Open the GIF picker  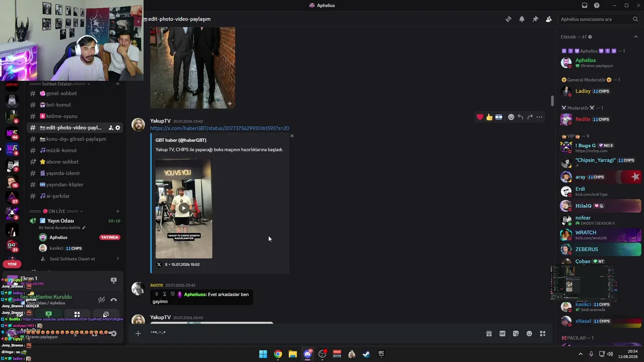(502, 333)
